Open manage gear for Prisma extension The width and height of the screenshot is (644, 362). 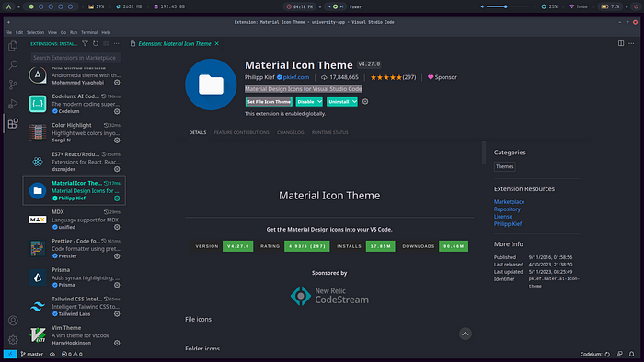pos(117,285)
